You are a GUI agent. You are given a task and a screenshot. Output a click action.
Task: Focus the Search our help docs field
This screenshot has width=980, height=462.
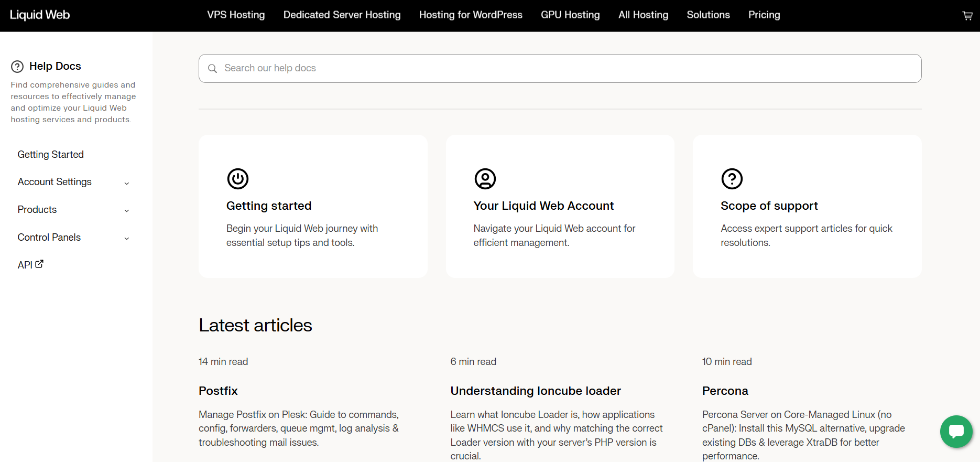[x=560, y=68]
